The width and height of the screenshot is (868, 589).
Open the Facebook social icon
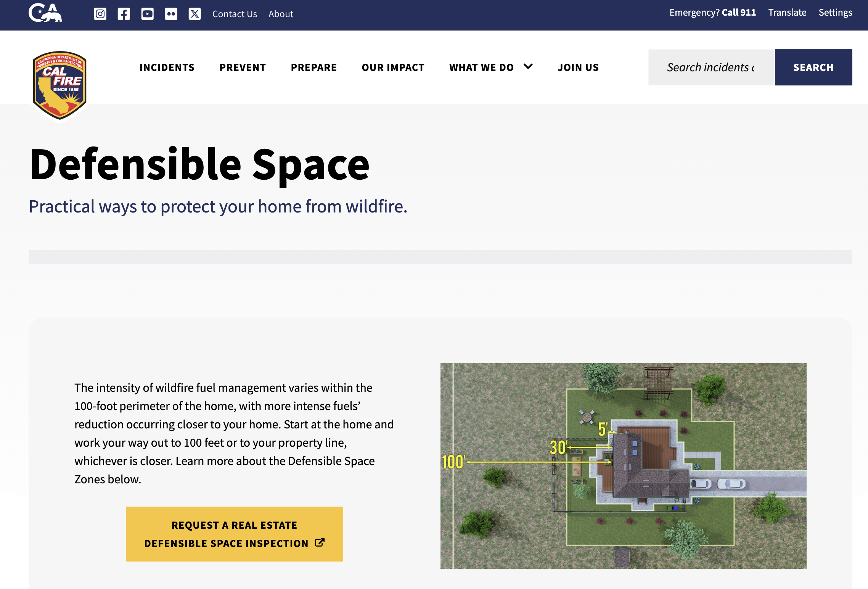124,14
